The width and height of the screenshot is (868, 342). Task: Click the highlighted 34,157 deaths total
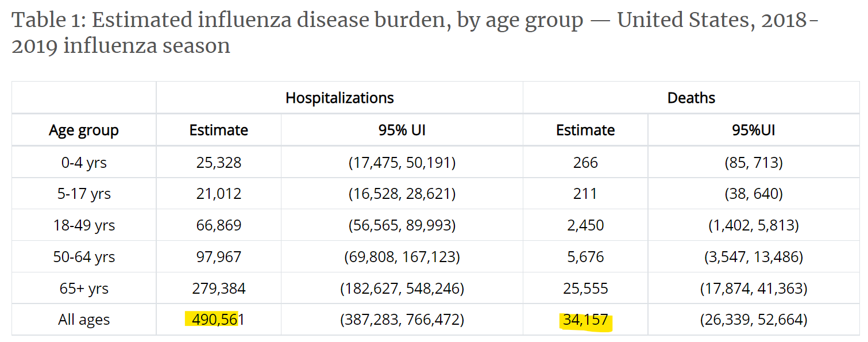click(585, 320)
